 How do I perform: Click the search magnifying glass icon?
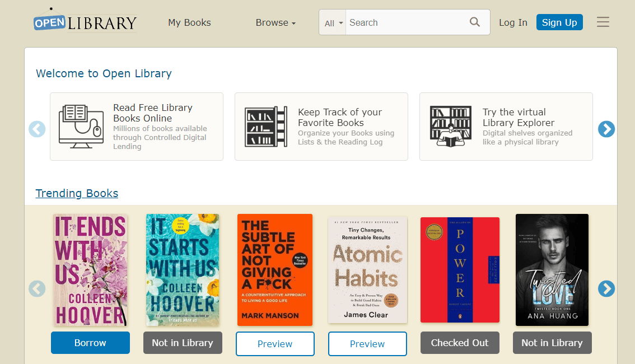[474, 22]
